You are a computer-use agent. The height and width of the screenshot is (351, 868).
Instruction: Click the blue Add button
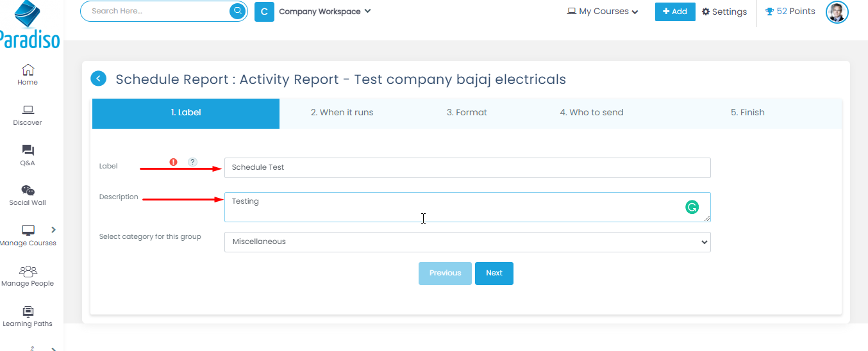pyautogui.click(x=674, y=12)
